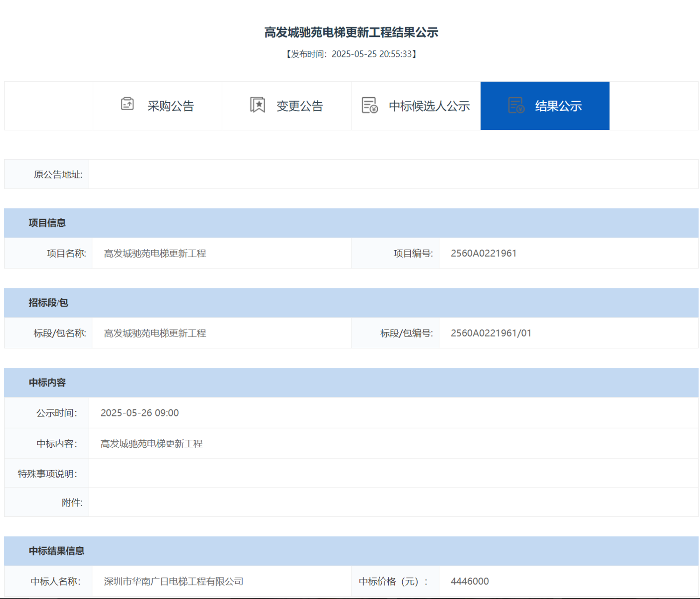
Task: Click the date 2025-05-26 09:00
Action: (140, 413)
